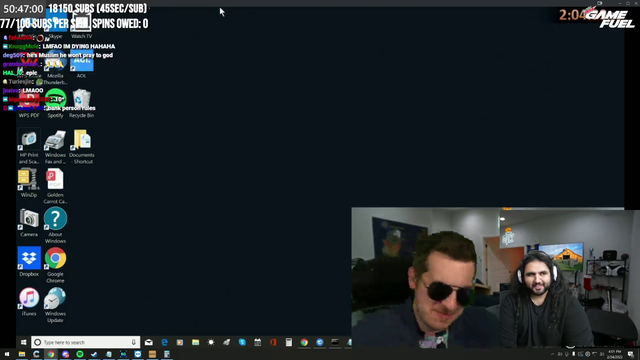
Task: Open the Windows Update desktop shortcut
Action: point(55,304)
